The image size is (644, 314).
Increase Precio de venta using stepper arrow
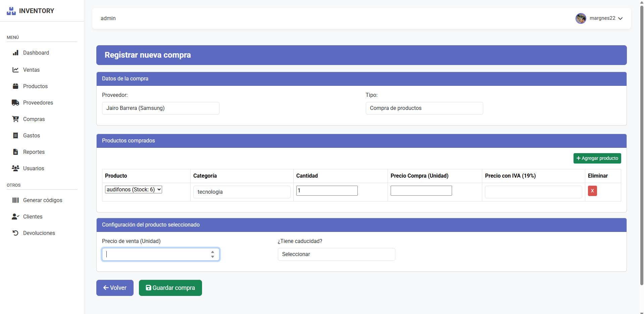pyautogui.click(x=212, y=252)
